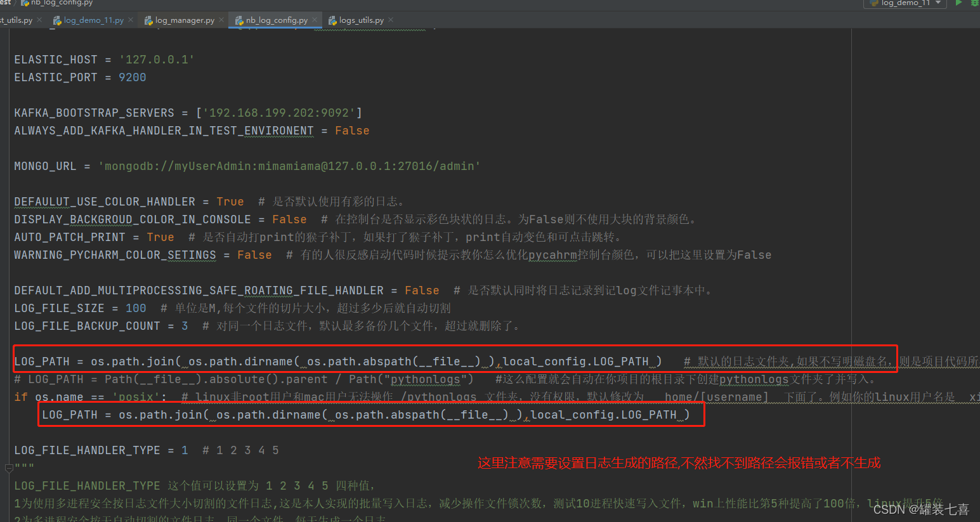Click the AUTO_PATCH_PRINT variable
This screenshot has height=522, width=980.
coord(70,237)
